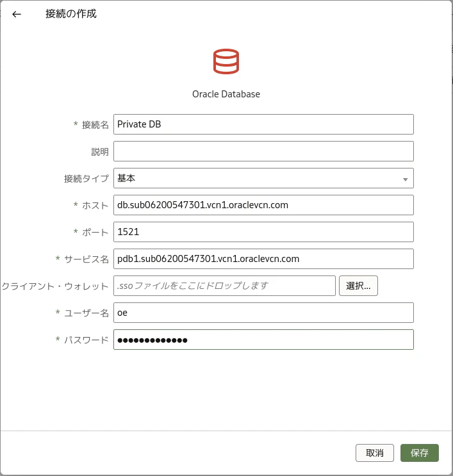This screenshot has height=476, width=453.
Task: Click the 接続名 field containing Private DB
Action: 263,124
